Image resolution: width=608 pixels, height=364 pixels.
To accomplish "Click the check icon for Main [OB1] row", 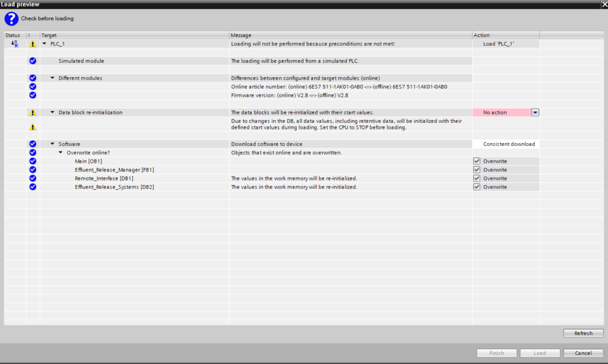I will [x=33, y=161].
